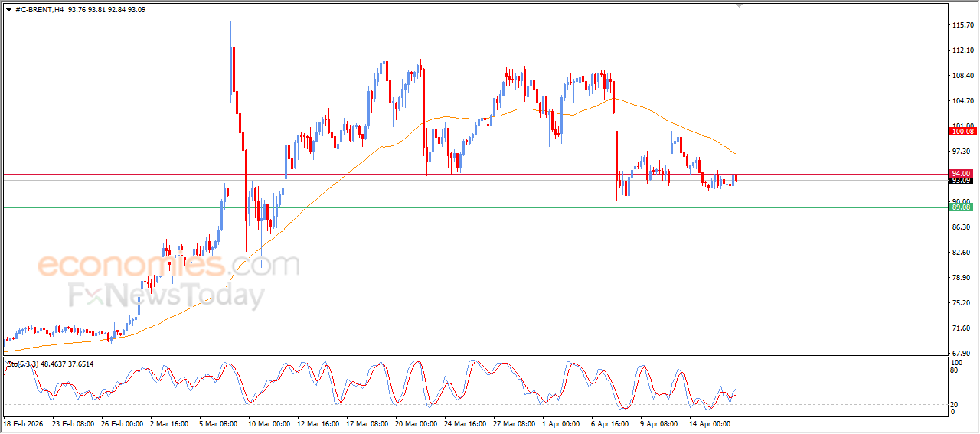Click the chart shift marker triangle at top

pos(739,5)
